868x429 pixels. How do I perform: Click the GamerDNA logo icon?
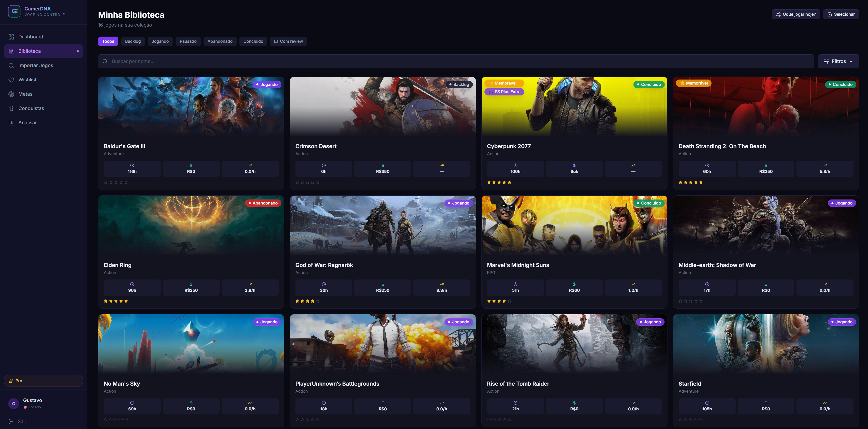14,11
